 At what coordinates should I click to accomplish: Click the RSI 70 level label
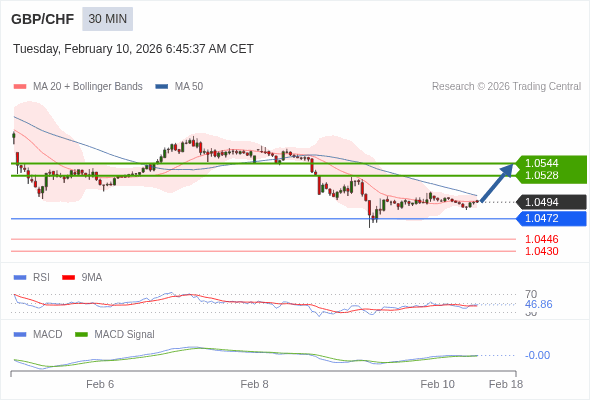(531, 294)
